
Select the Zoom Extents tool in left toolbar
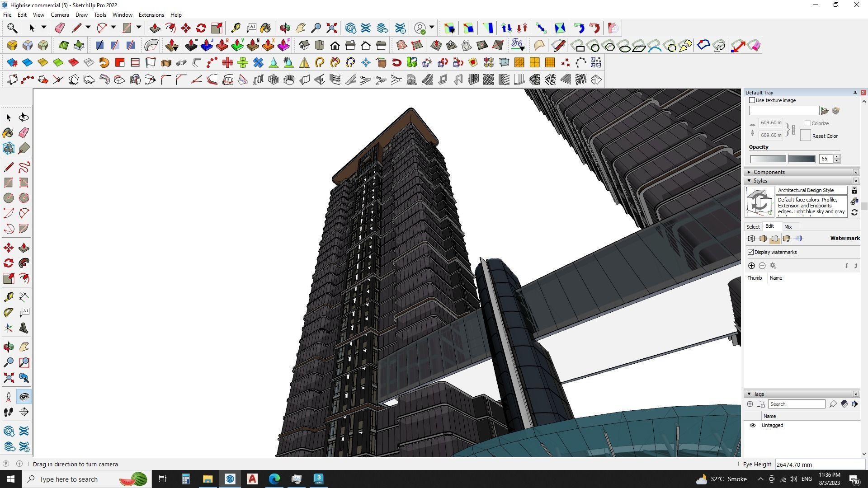click(8, 378)
